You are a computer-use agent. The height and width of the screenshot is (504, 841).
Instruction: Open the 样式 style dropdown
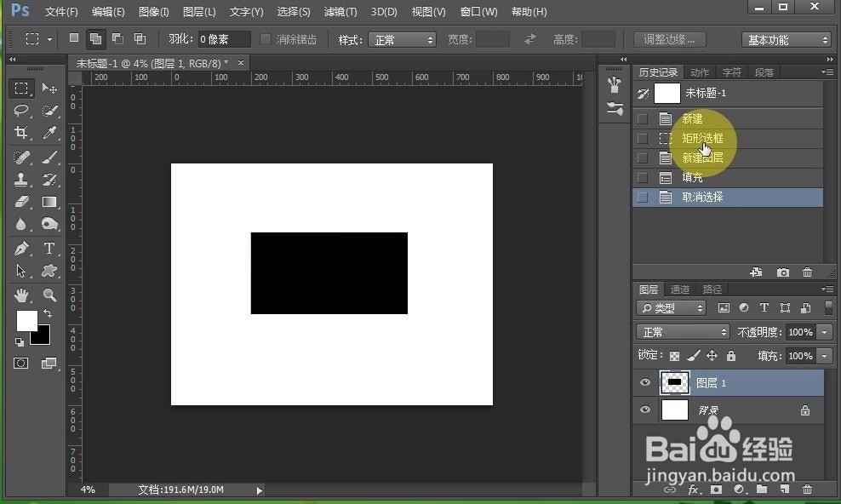[403, 38]
